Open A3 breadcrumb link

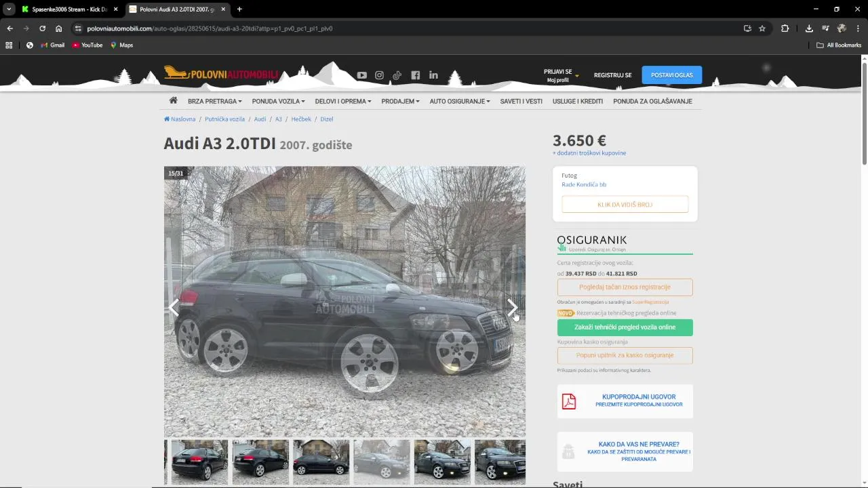(x=279, y=119)
